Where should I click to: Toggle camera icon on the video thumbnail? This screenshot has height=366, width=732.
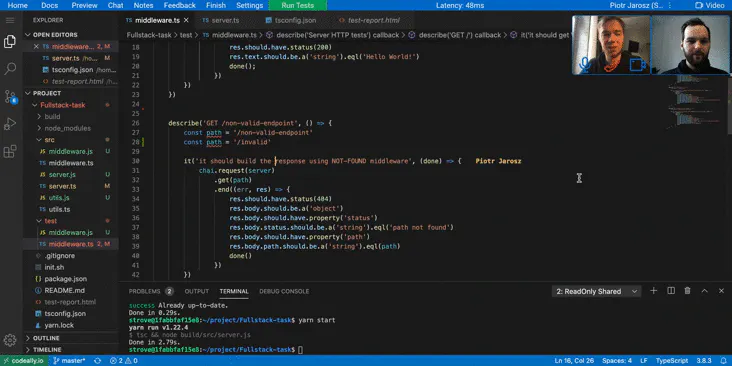tap(638, 64)
